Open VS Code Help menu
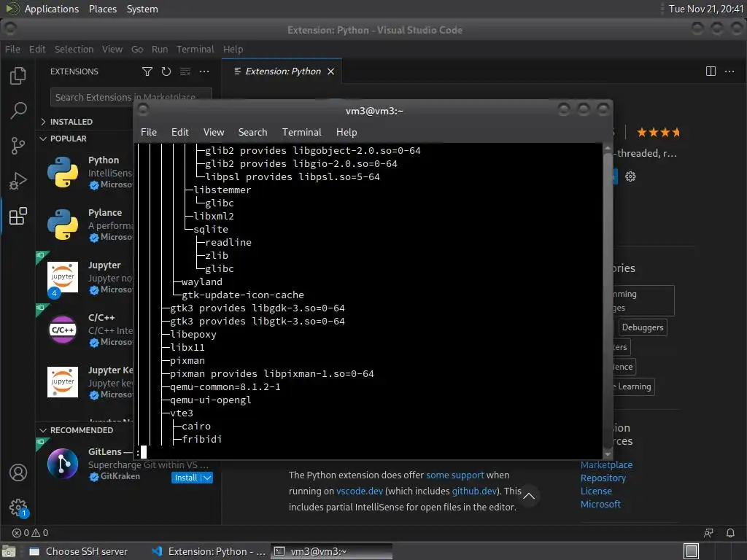Image resolution: width=747 pixels, height=560 pixels. (233, 49)
